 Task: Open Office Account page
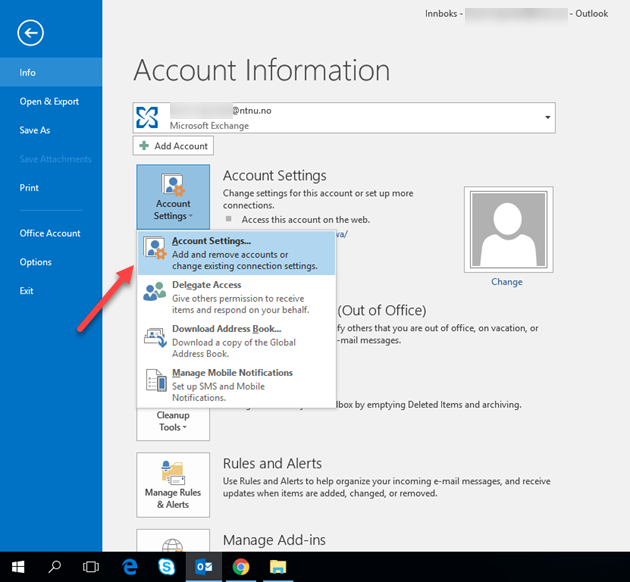[51, 233]
